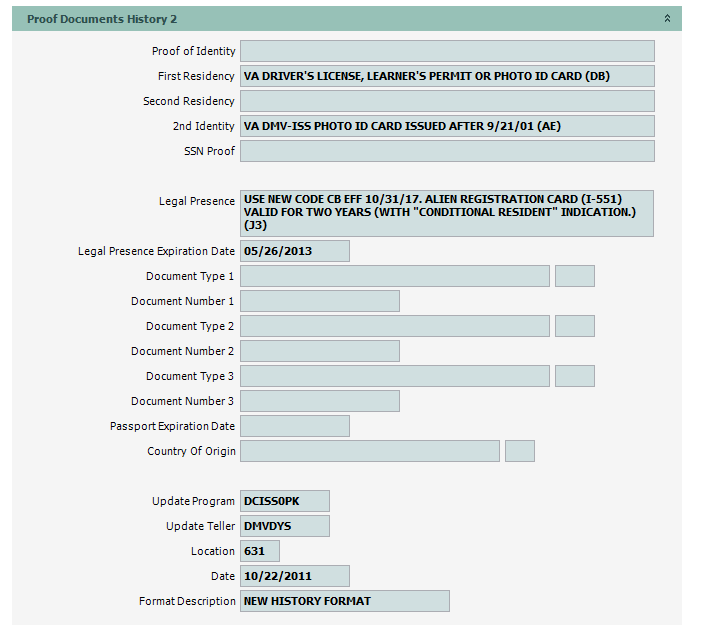The height and width of the screenshot is (636, 704).
Task: Click the Format Description field
Action: point(345,601)
